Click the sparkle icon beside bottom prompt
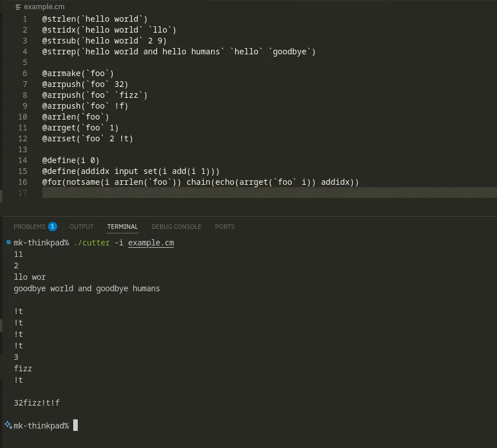 click(x=9, y=425)
